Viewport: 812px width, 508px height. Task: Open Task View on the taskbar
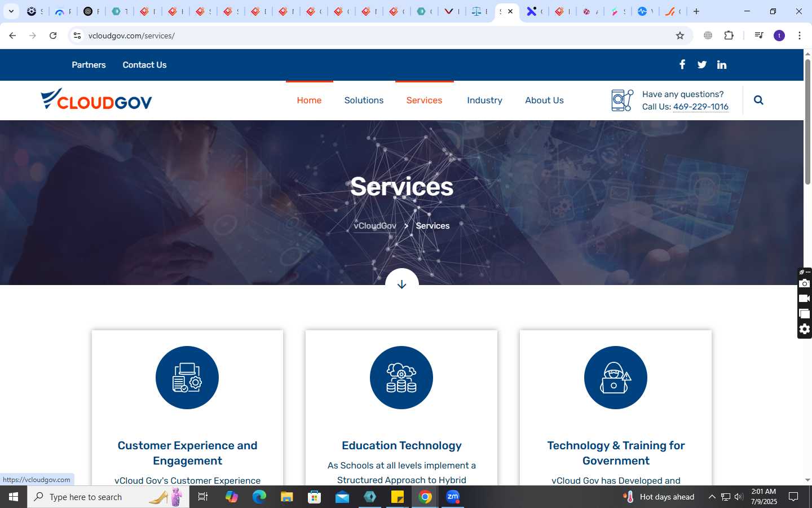tap(203, 497)
